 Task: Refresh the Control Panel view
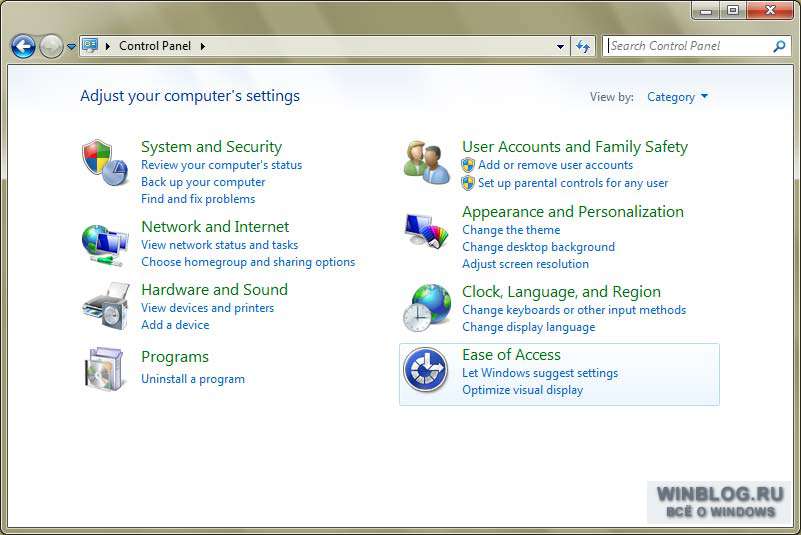pyautogui.click(x=583, y=46)
